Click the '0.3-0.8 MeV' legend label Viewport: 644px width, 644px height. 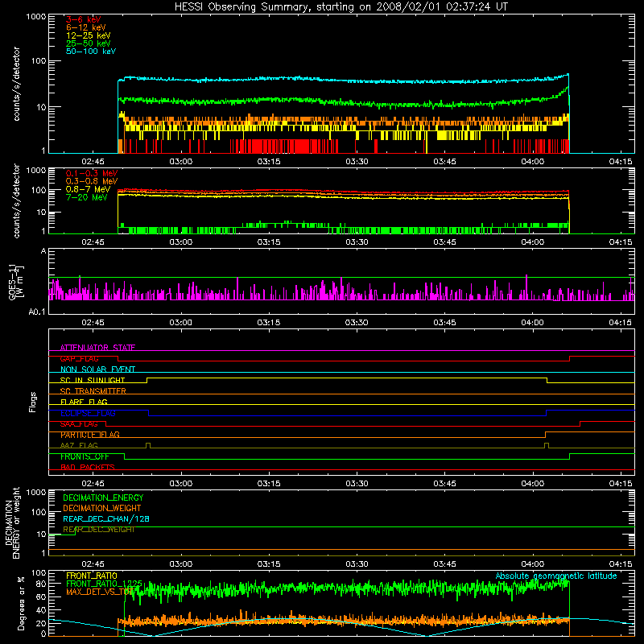[x=92, y=181]
